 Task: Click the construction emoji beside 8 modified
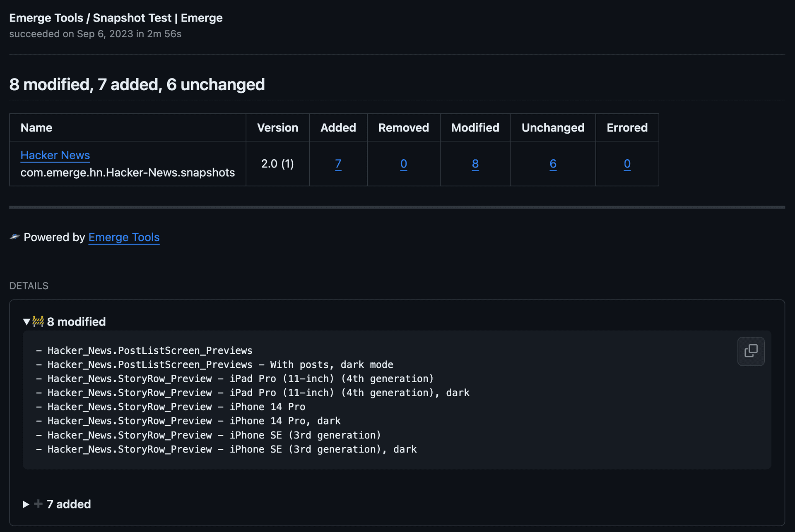pos(38,321)
